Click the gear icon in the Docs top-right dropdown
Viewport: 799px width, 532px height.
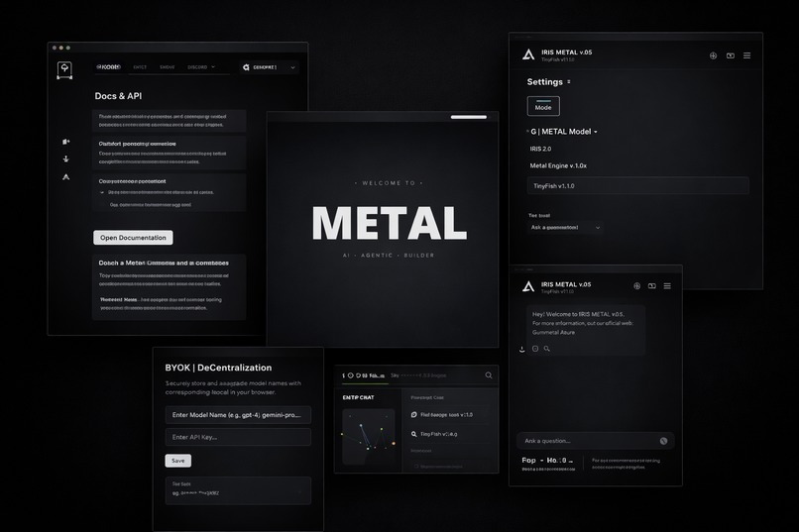(x=246, y=67)
